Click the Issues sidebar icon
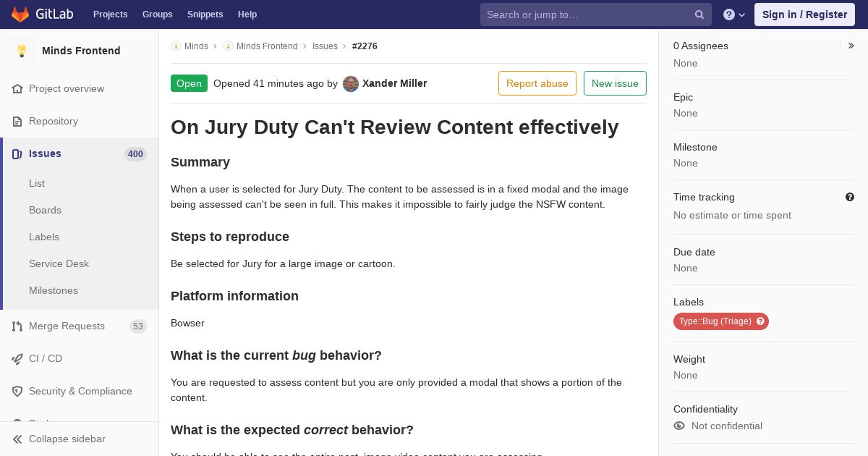This screenshot has height=456, width=868. click(x=17, y=153)
